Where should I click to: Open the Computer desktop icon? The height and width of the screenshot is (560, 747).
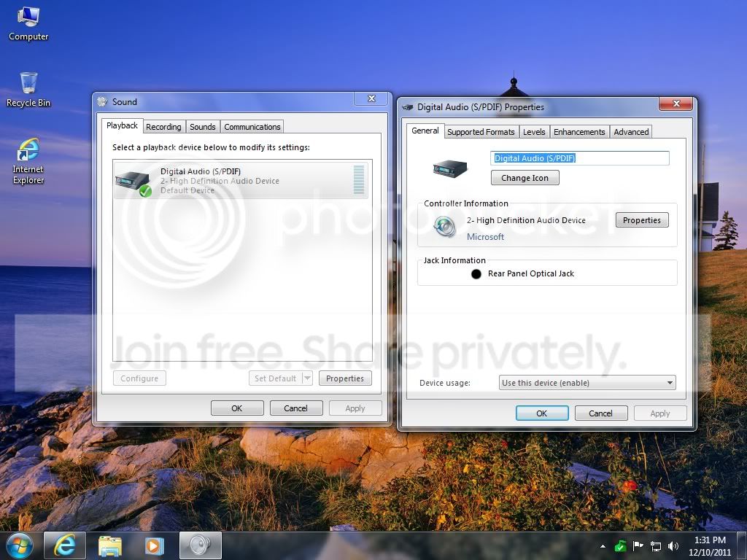click(28, 24)
